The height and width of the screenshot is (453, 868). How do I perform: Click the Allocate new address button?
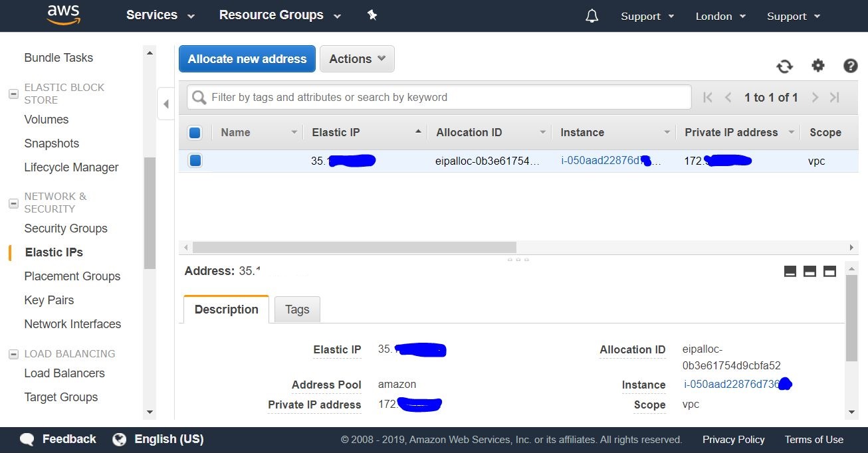tap(247, 58)
